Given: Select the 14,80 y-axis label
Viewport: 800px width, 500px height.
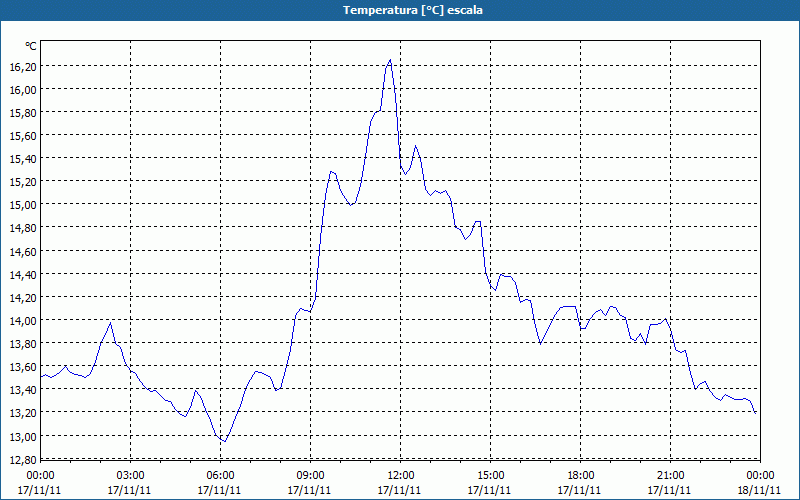Looking at the screenshot, I should tap(23, 228).
